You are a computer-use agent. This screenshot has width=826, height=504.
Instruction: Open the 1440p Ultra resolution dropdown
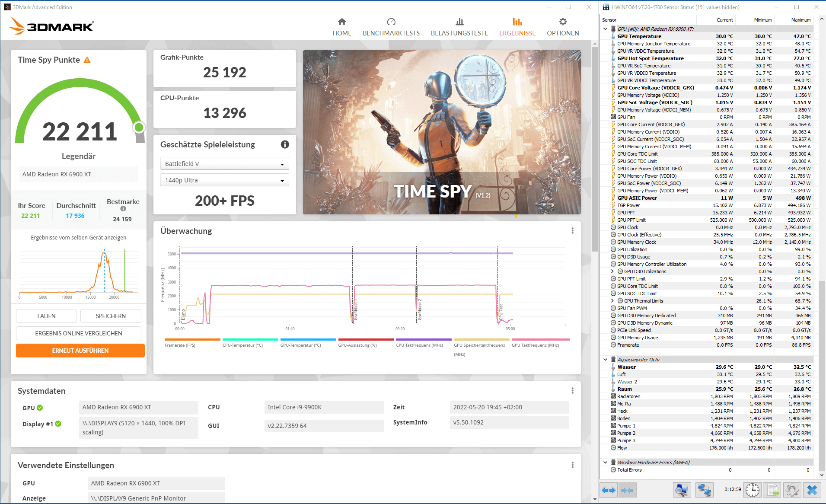[x=224, y=180]
